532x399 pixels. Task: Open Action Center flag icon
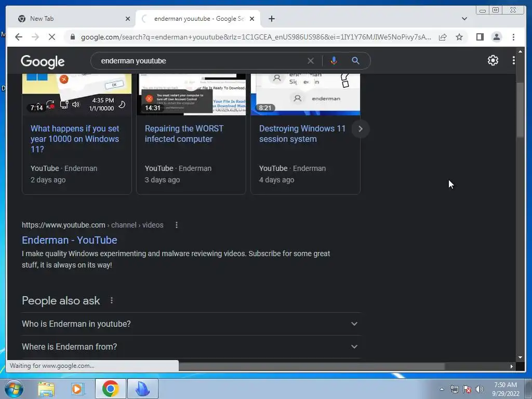[467, 389]
